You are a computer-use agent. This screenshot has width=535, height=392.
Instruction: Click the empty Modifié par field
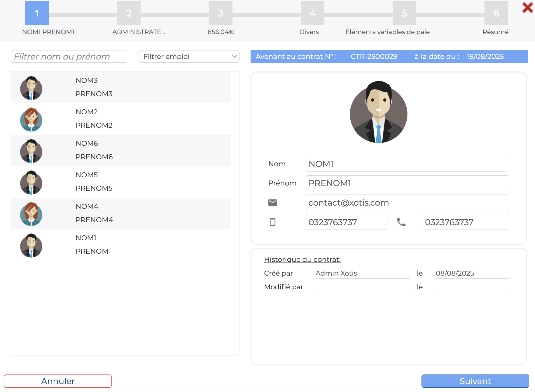pyautogui.click(x=362, y=287)
